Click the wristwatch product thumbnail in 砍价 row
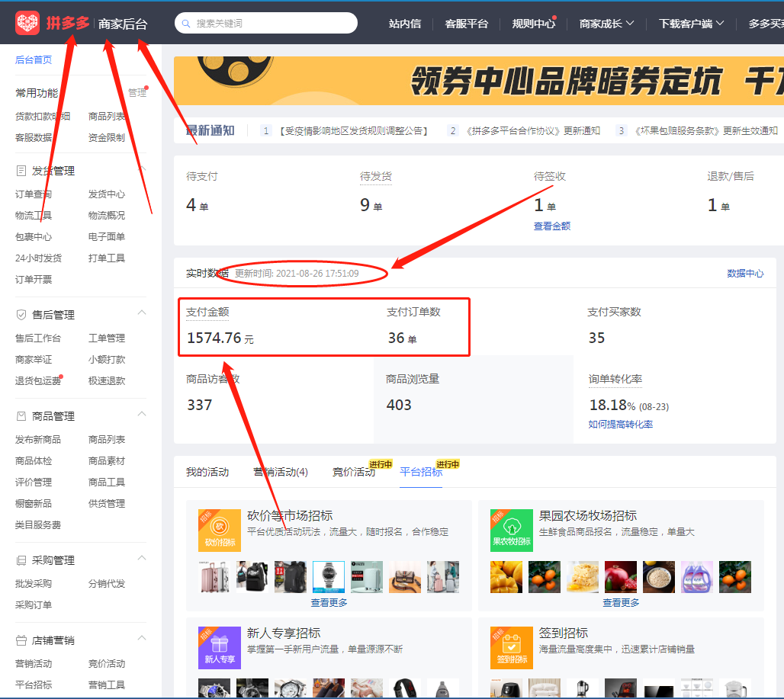 [329, 576]
